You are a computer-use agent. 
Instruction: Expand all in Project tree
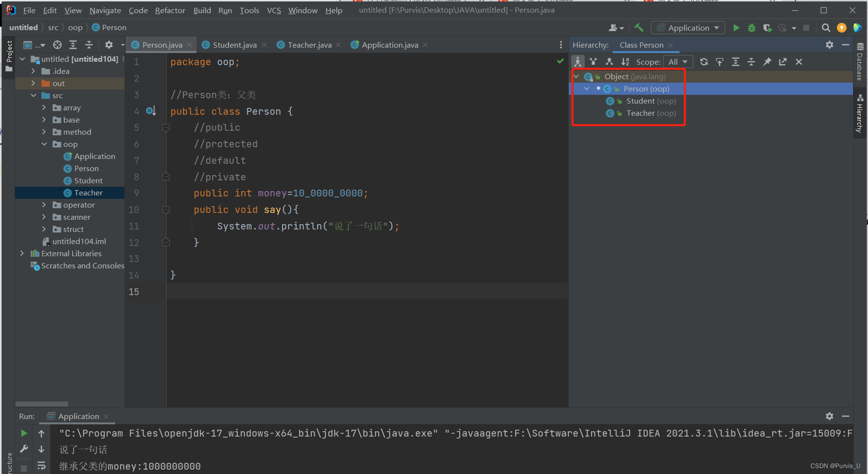tap(73, 45)
